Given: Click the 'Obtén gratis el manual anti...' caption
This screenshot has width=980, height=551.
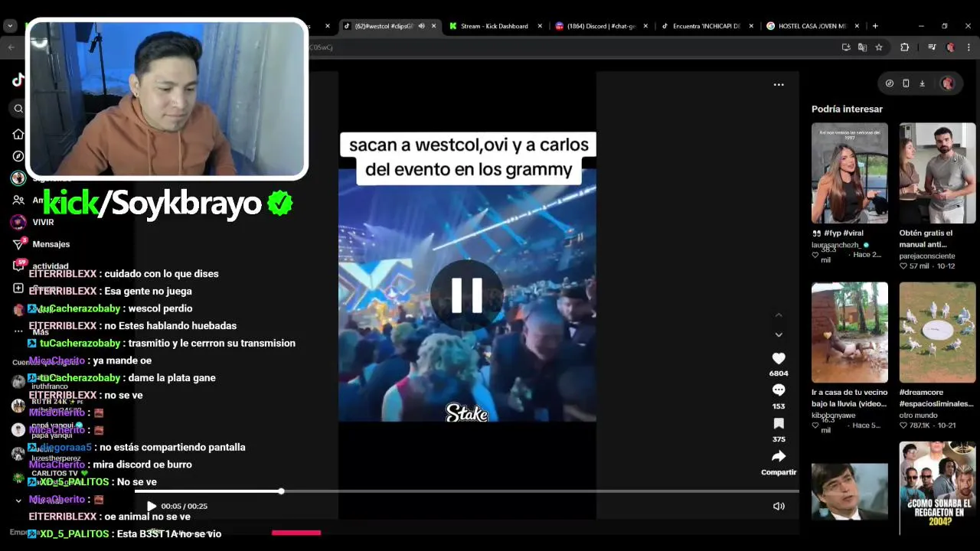Looking at the screenshot, I should 926,239.
